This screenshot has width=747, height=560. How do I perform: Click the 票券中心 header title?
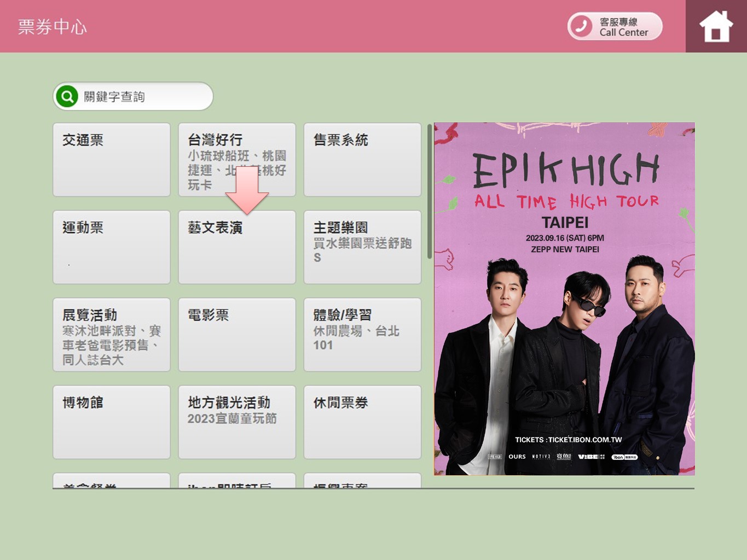click(x=53, y=27)
